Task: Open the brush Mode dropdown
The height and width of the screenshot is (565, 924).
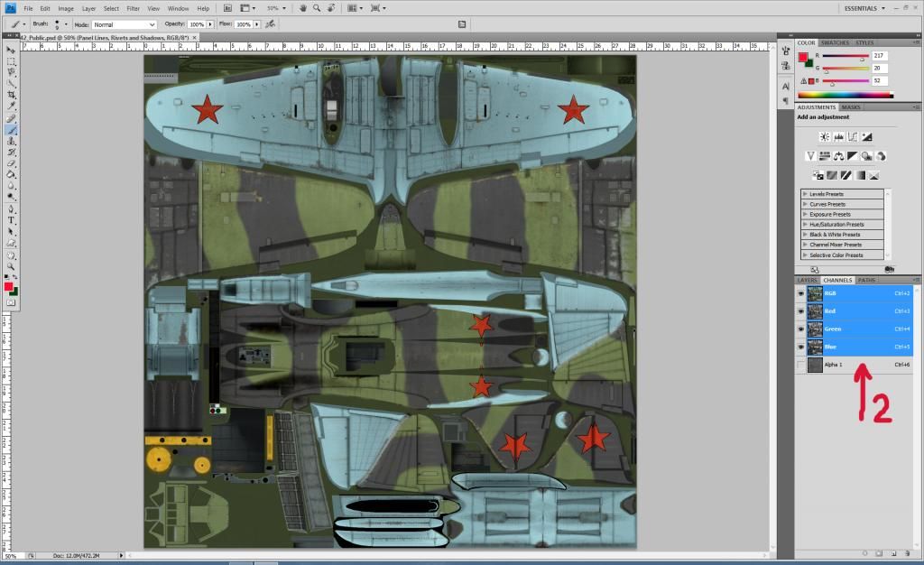Action: click(124, 24)
